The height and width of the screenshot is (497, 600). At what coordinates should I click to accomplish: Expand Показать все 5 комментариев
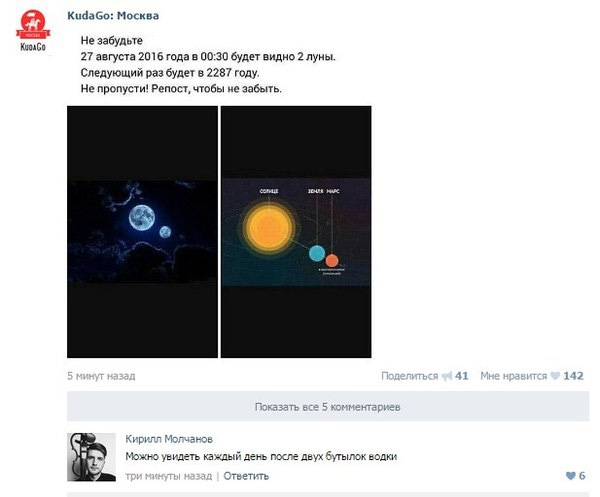pos(328,406)
